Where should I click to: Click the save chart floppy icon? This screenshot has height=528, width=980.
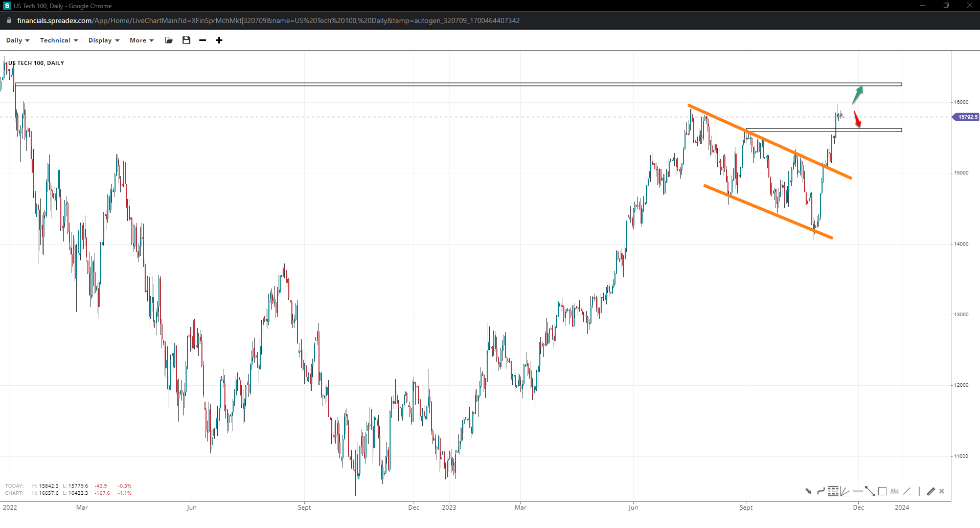(186, 40)
